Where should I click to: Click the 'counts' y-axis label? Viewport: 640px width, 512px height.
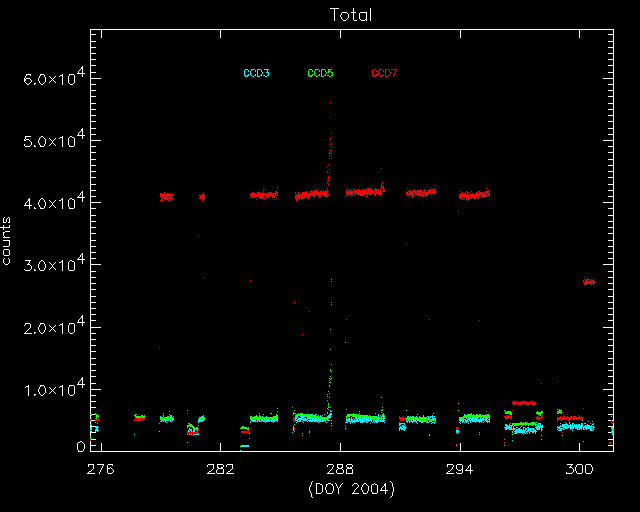[x=8, y=240]
